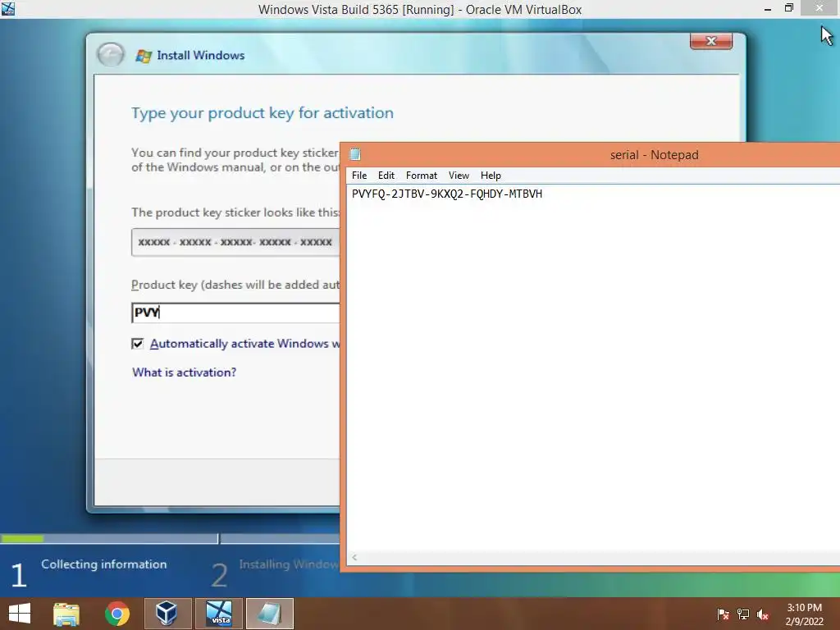Click the Automatically activate Windows label
This screenshot has height=630, width=840.
pos(244,344)
